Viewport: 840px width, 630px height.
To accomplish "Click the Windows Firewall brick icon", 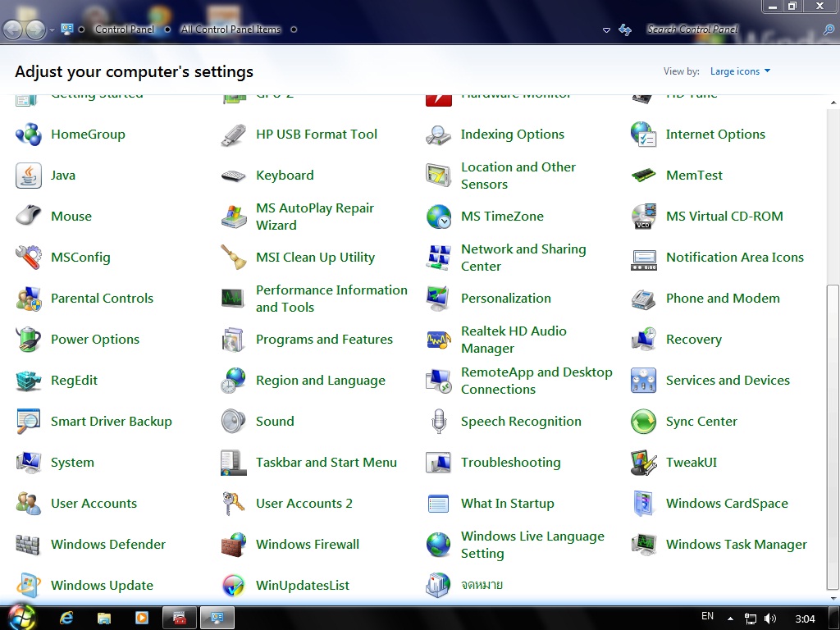I will (x=234, y=545).
